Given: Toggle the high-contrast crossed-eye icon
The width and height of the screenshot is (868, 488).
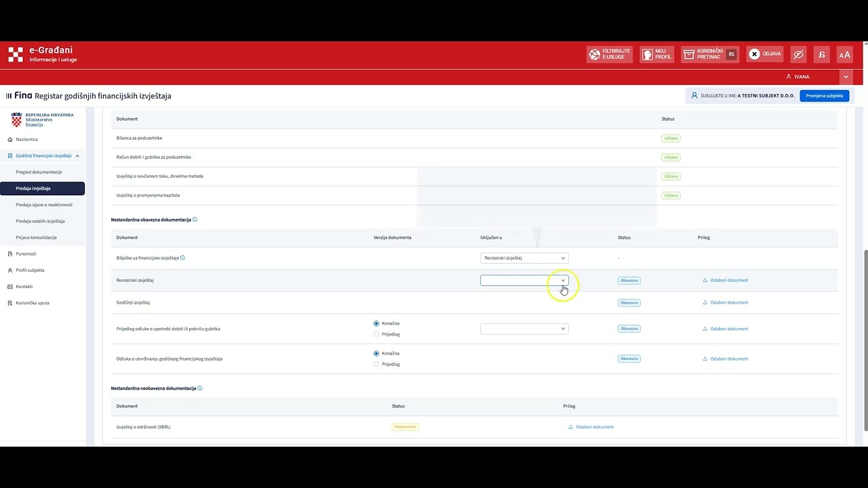Looking at the screenshot, I should pos(798,54).
